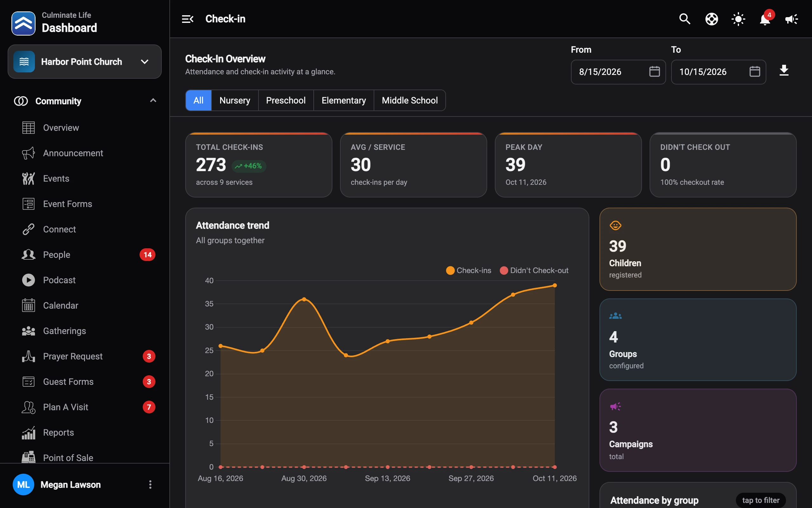Open the announcements megaphone in header
Viewport: 812px width, 508px height.
791,19
